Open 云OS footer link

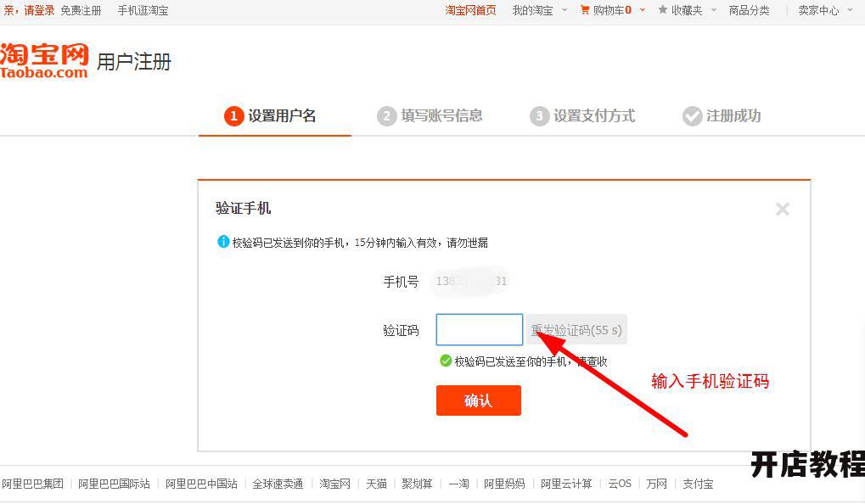[620, 484]
